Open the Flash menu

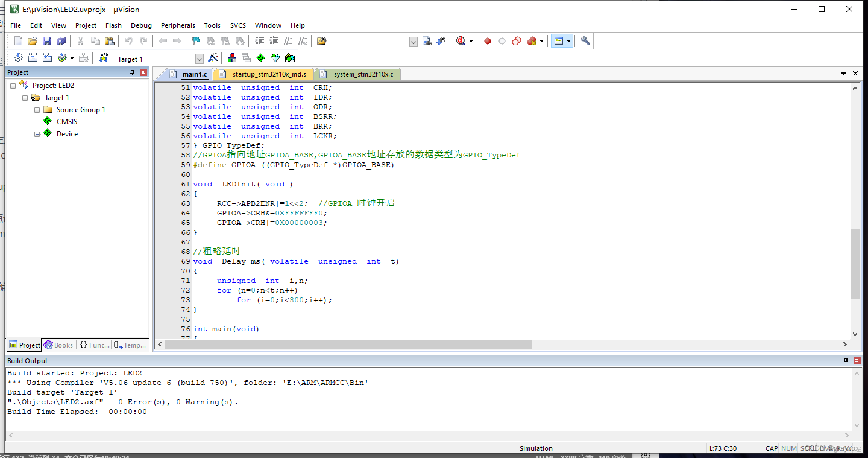[x=113, y=25]
